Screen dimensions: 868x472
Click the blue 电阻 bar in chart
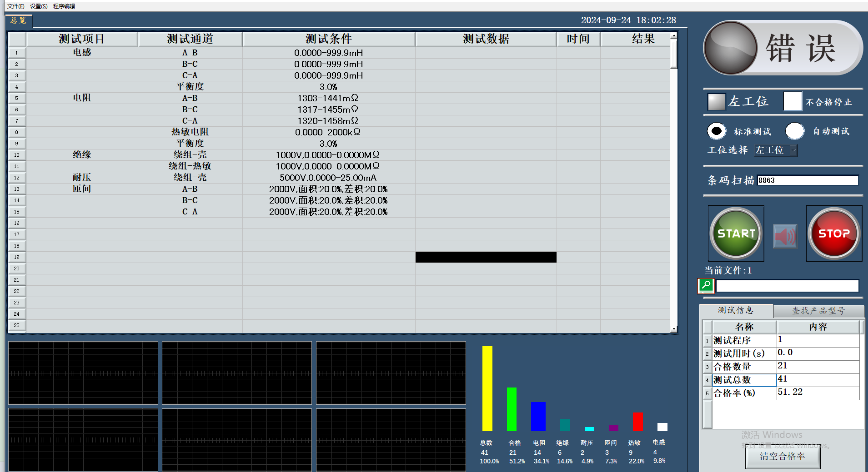pos(538,416)
